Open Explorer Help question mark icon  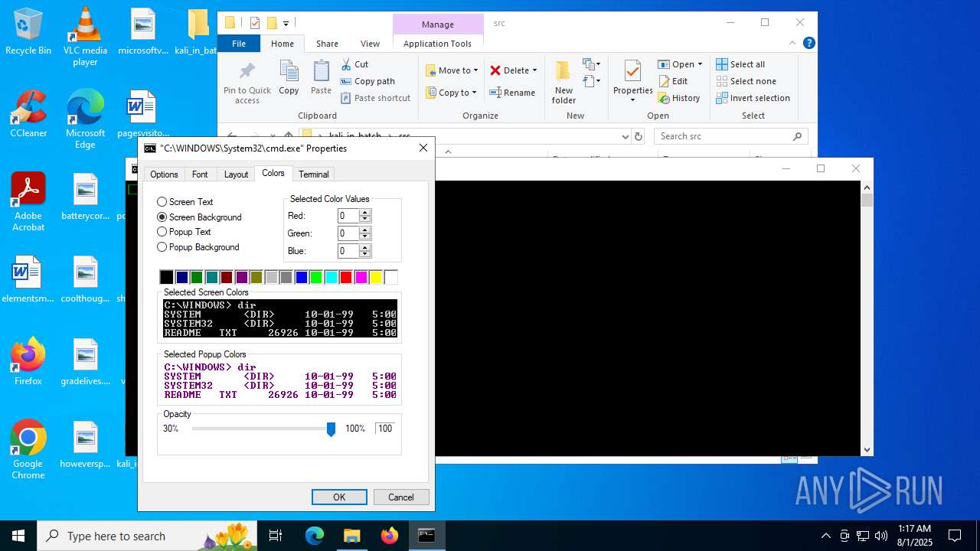point(808,44)
